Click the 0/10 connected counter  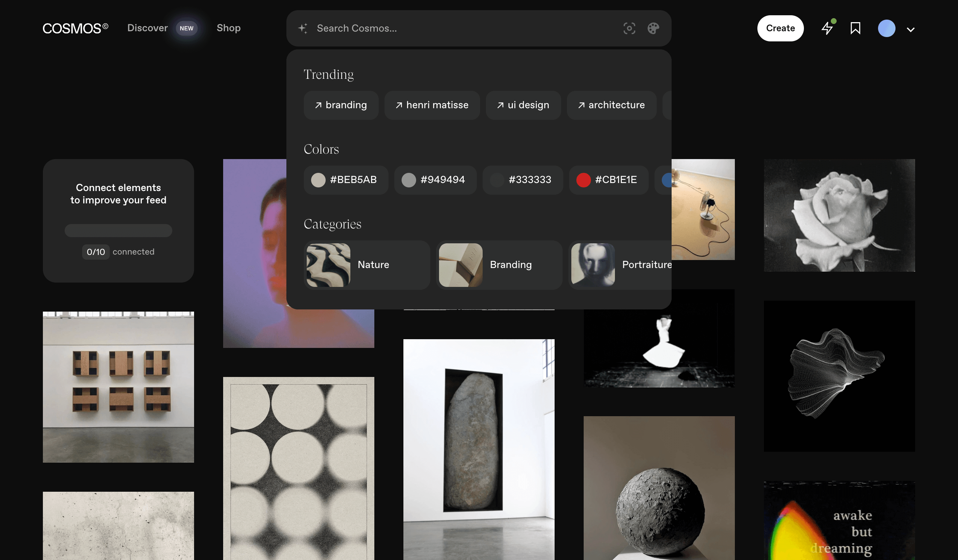tap(118, 252)
